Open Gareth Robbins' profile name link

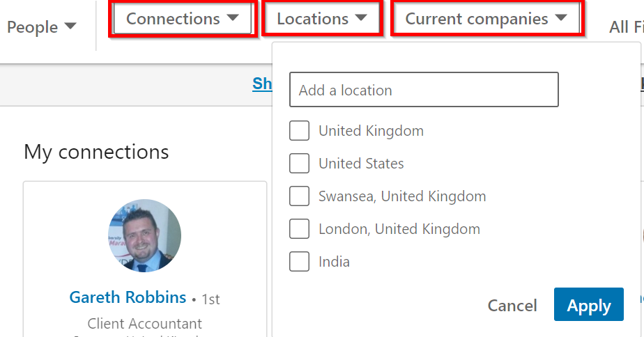tap(128, 297)
